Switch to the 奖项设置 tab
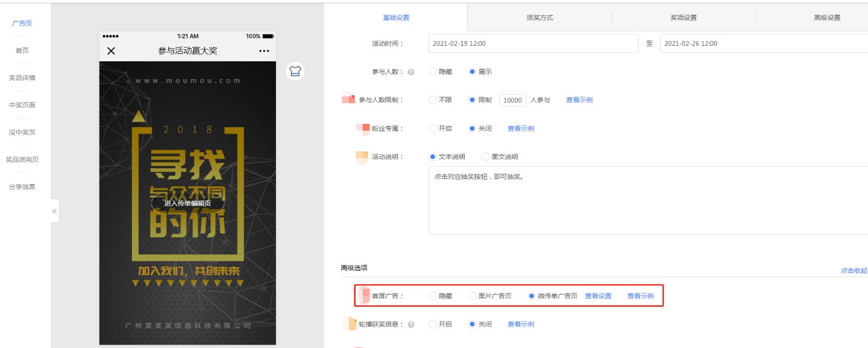868x348 pixels. coord(684,18)
